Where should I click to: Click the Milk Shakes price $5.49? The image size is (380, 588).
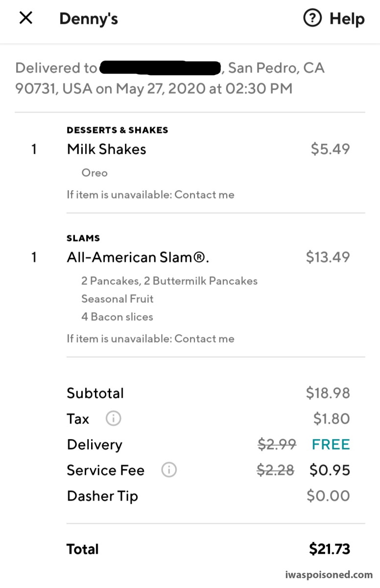331,149
